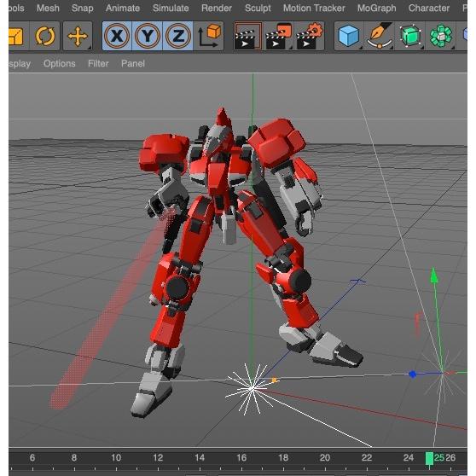Add a Subdivision Surface generator
Screen dimensions: 476x476
tap(410, 36)
